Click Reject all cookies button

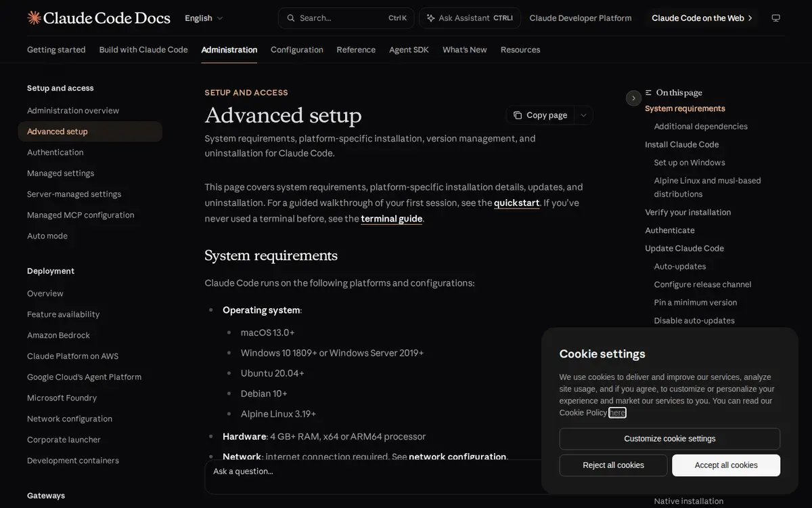click(x=614, y=465)
